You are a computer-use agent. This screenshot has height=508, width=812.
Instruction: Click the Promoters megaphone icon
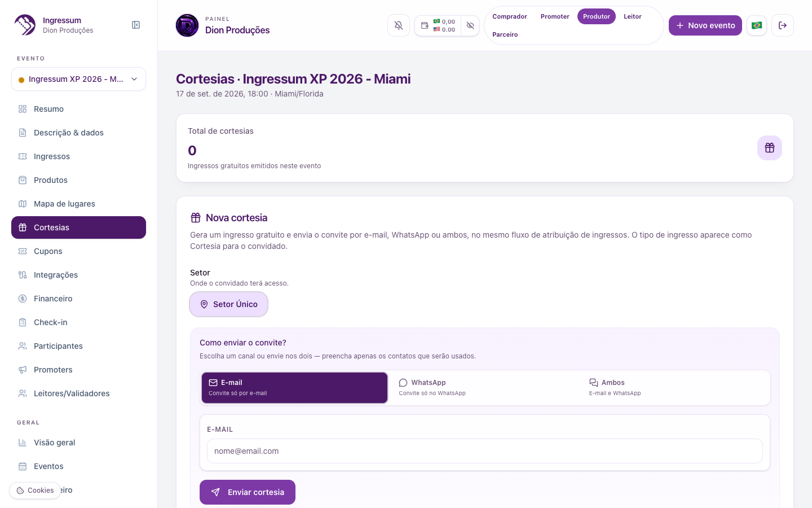[x=23, y=370]
